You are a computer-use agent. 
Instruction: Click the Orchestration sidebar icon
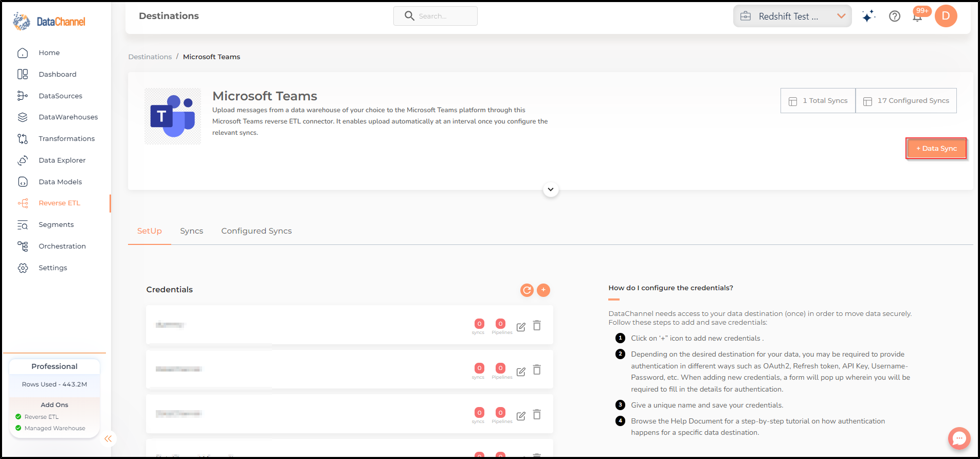(x=23, y=246)
